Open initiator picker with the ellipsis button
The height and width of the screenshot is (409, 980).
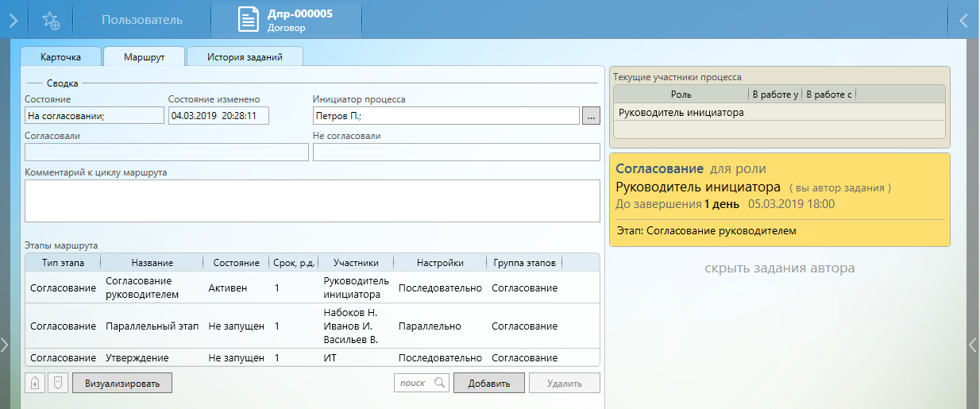click(x=590, y=116)
